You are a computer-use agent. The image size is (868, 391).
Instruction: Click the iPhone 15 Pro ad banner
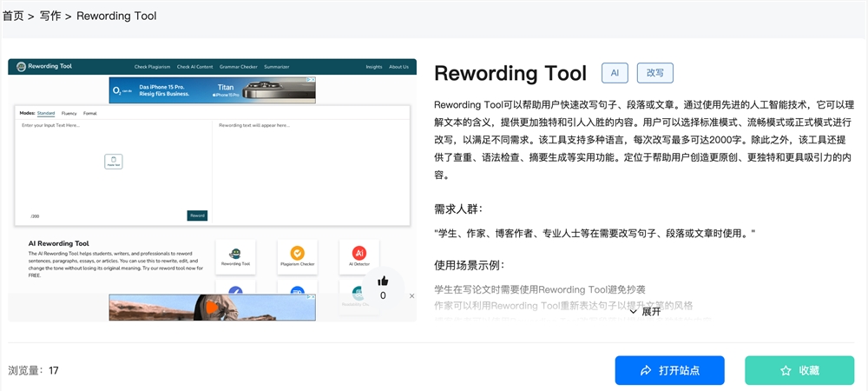(213, 89)
